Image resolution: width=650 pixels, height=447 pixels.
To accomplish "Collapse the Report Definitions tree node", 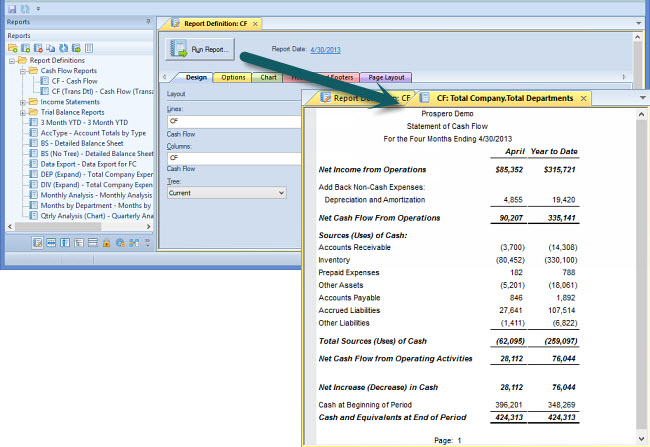I will 11,60.
